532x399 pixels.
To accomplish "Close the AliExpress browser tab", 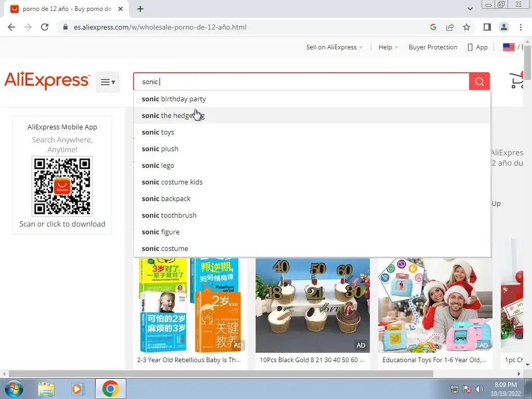I will pos(121,9).
